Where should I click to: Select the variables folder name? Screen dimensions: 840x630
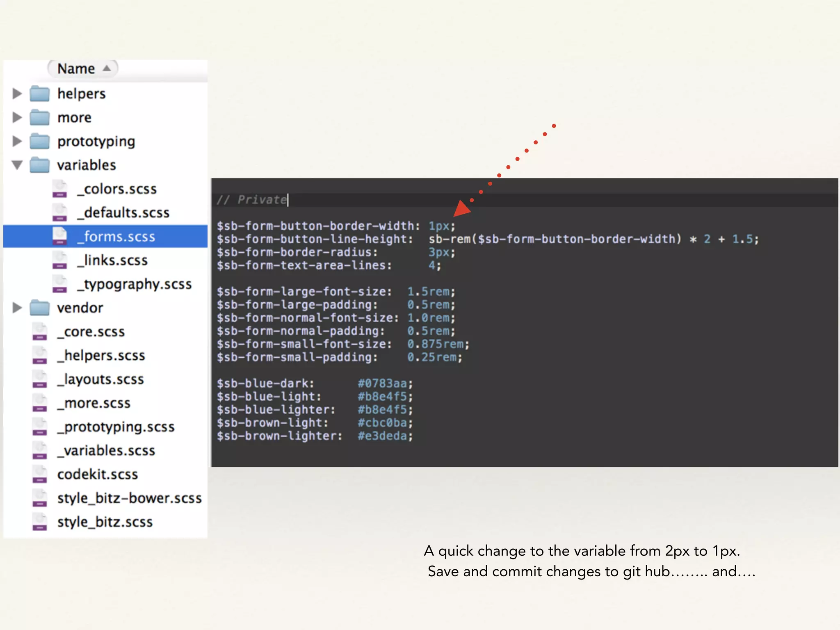(x=87, y=165)
